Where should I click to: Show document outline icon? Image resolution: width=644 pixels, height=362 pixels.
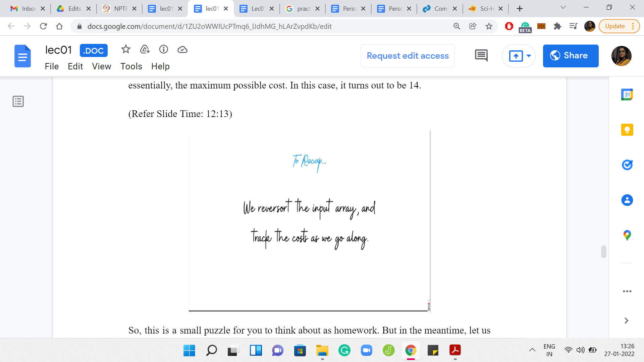click(18, 101)
